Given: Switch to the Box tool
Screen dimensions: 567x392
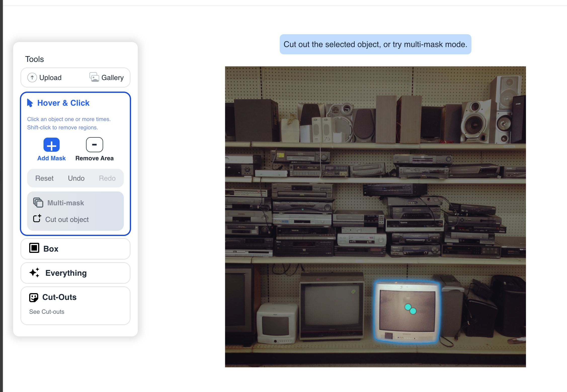Looking at the screenshot, I should click(x=75, y=249).
